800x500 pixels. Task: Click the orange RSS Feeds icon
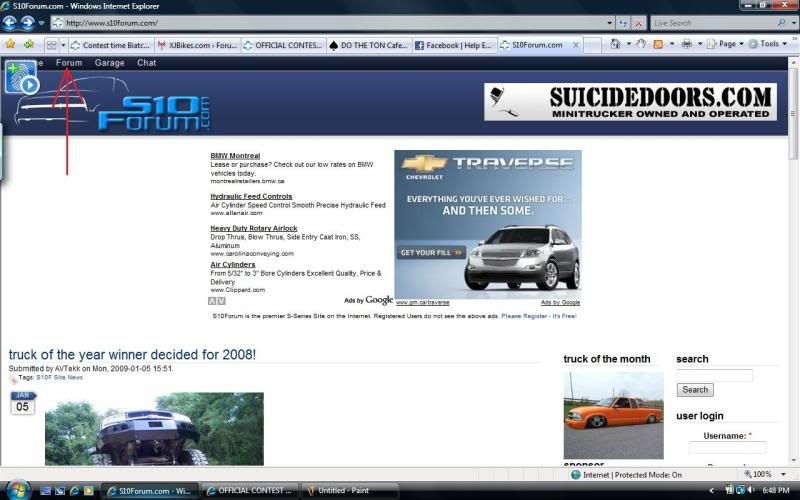pyautogui.click(x=658, y=44)
